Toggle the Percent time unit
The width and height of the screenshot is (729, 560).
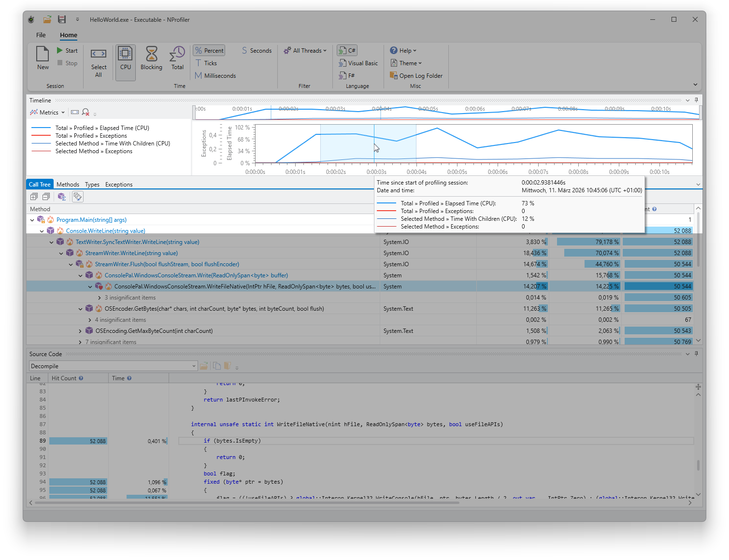pyautogui.click(x=209, y=51)
